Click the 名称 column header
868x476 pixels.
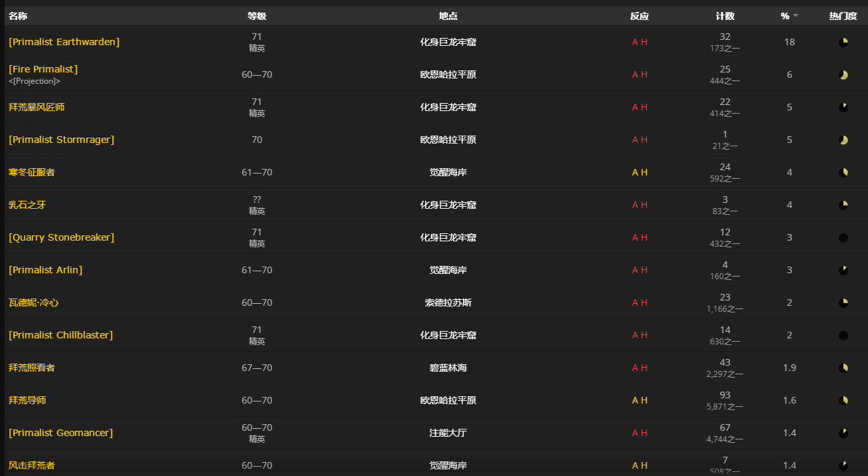[18, 15]
